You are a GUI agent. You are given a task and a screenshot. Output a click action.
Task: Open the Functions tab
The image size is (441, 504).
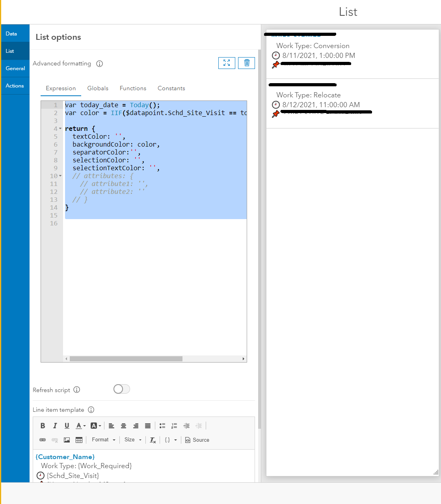133,88
